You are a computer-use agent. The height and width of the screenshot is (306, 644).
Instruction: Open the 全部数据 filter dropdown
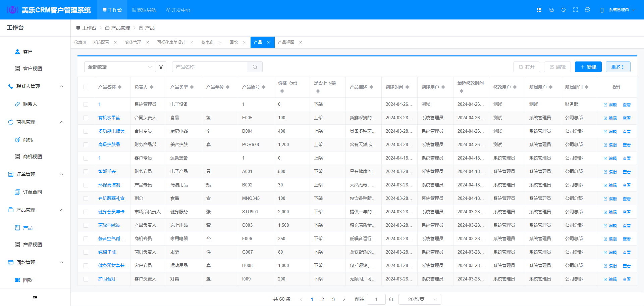point(120,67)
